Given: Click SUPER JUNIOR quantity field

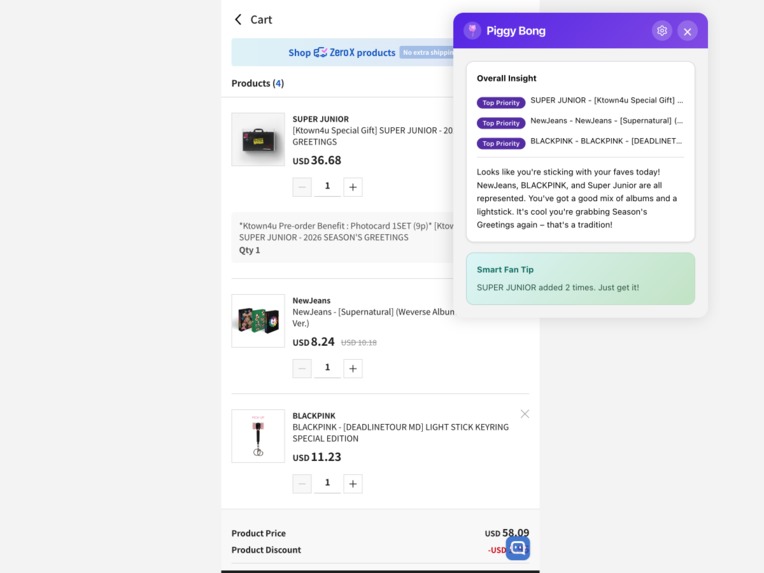Looking at the screenshot, I should [327, 187].
